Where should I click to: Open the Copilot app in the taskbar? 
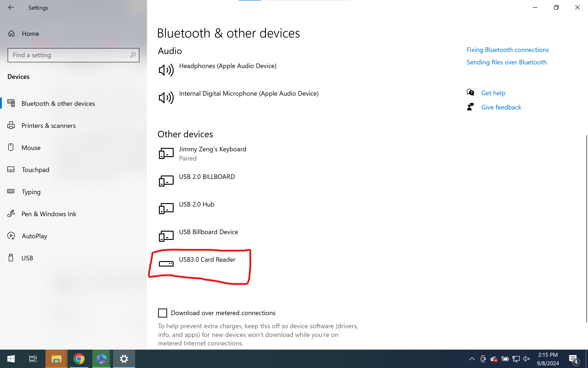pos(102,359)
